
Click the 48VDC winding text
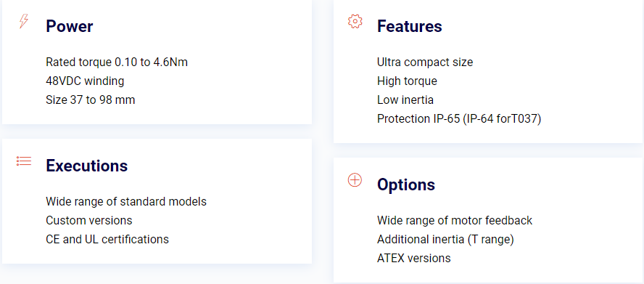point(85,81)
